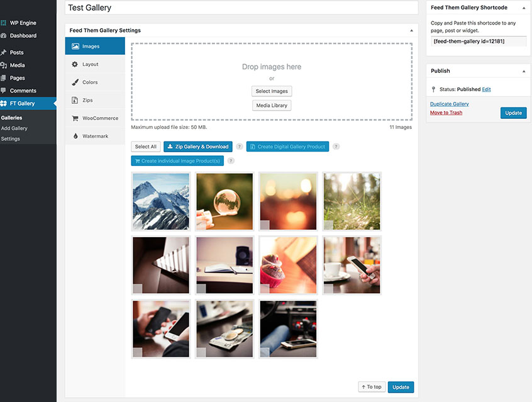
Task: Open Settings submenu under FT Gallery
Action: tap(11, 139)
